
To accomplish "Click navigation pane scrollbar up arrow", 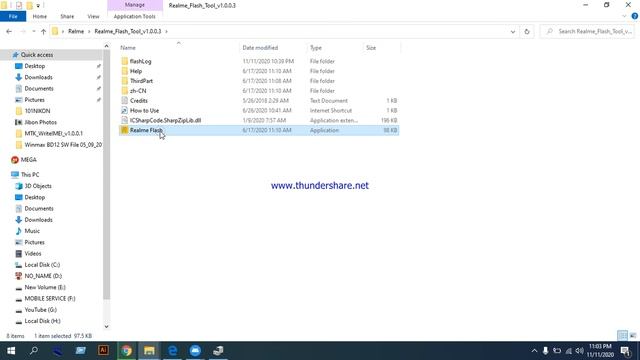I will click(x=106, y=46).
